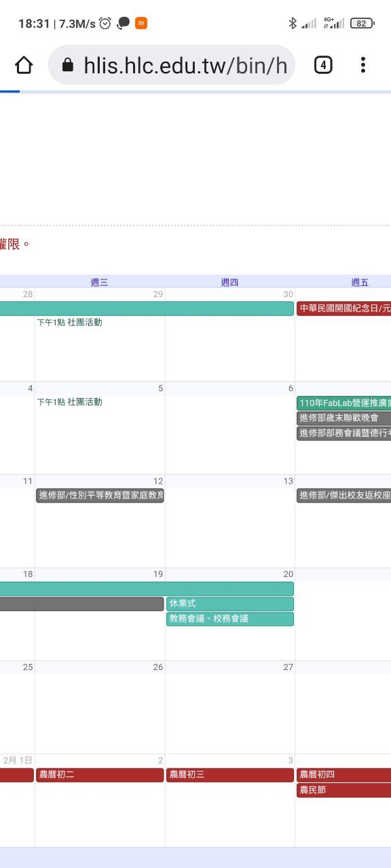Open 下午1點 社團活動 event on the 5th
Image resolution: width=391 pixels, height=868 pixels.
[70, 401]
